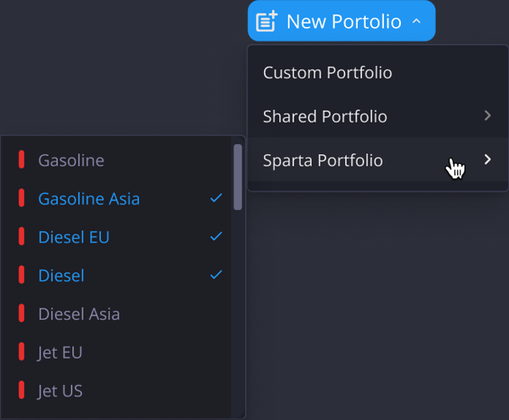Image resolution: width=509 pixels, height=420 pixels.
Task: Click red marker beside Diesel
Action: pos(21,274)
